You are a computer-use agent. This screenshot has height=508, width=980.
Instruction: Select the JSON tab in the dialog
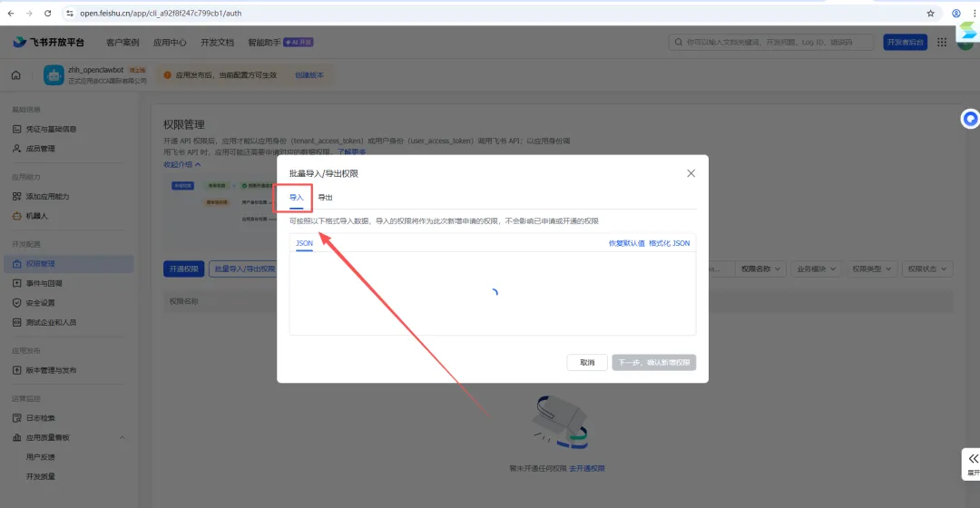point(304,243)
